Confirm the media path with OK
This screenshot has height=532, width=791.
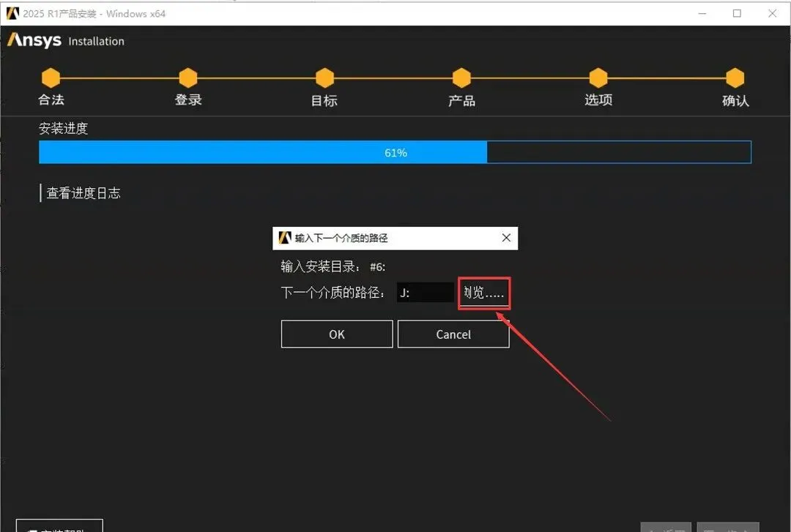click(x=337, y=334)
